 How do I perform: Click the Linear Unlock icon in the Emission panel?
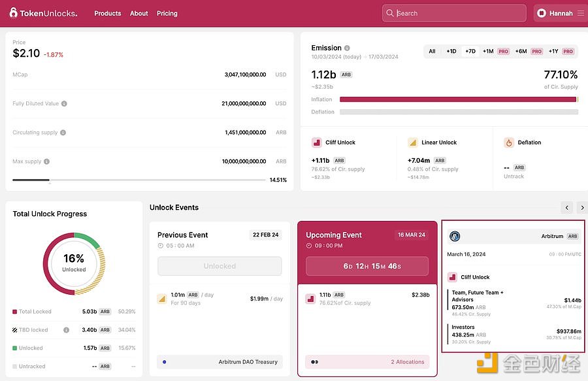pyautogui.click(x=413, y=142)
